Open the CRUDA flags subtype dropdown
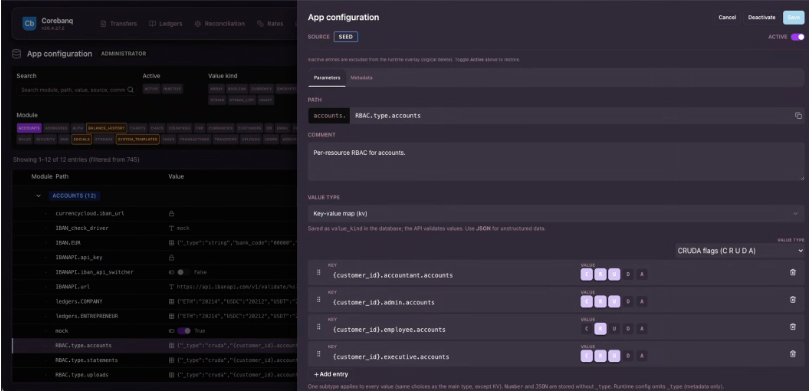Screen dimensions: 810x392 click(x=740, y=250)
